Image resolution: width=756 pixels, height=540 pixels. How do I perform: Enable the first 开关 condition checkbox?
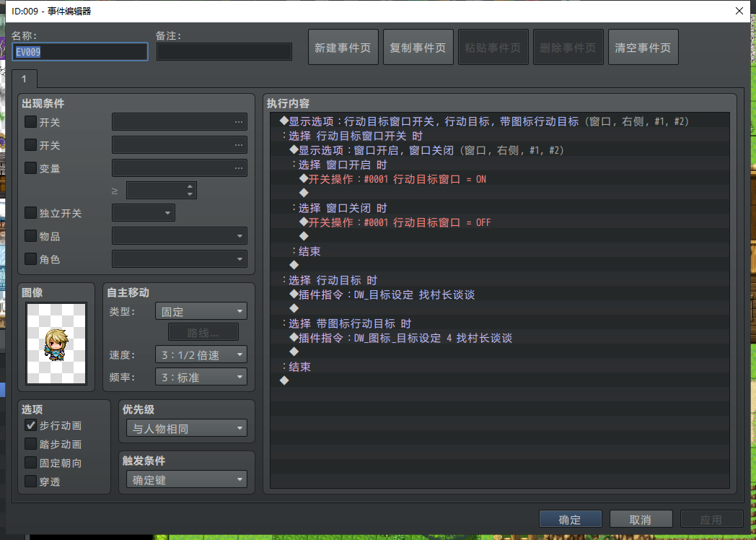coord(30,121)
